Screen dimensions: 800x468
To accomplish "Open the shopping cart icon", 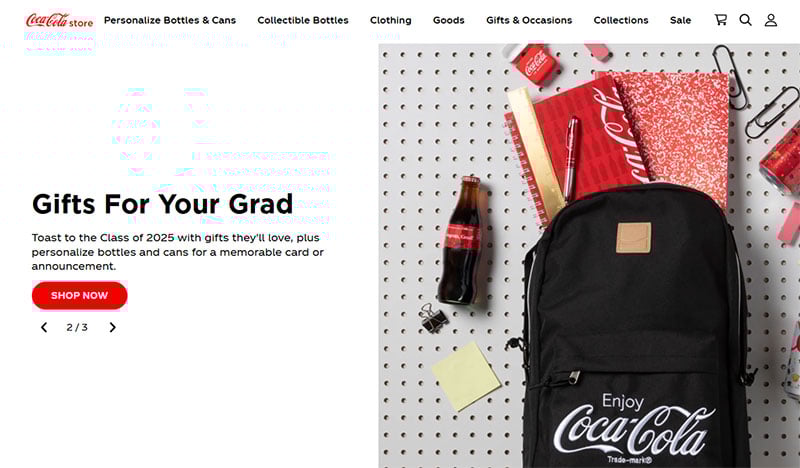I will click(720, 20).
